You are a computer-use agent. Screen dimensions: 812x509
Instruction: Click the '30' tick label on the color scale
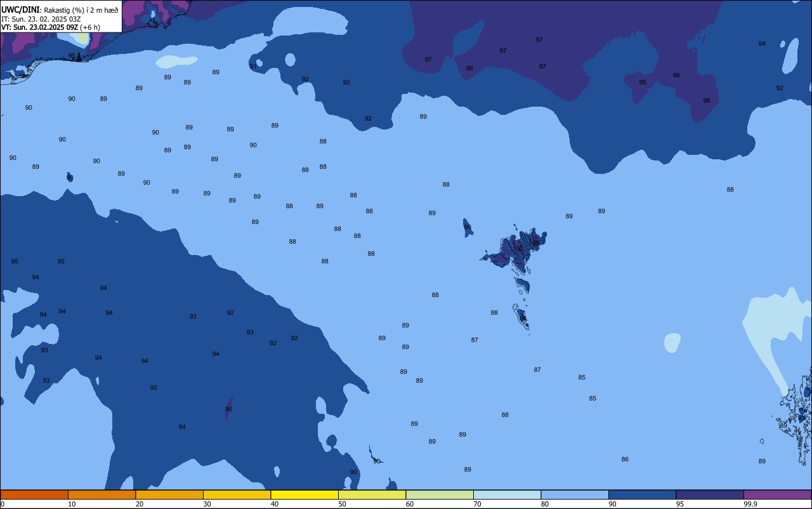click(207, 504)
